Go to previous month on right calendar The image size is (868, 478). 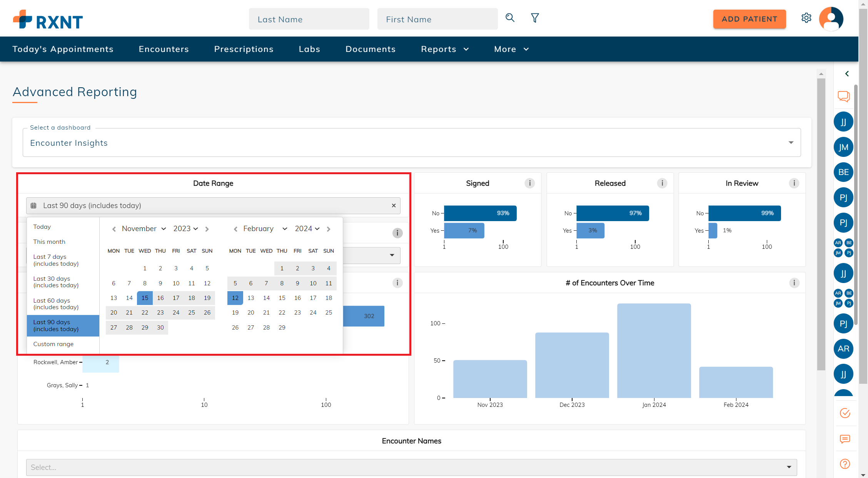click(x=235, y=229)
